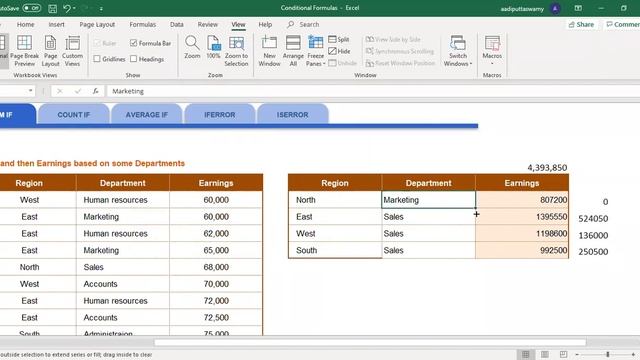Screen dimensions: 640x360
Task: Go to IFERROR sheet button
Action: tap(220, 114)
